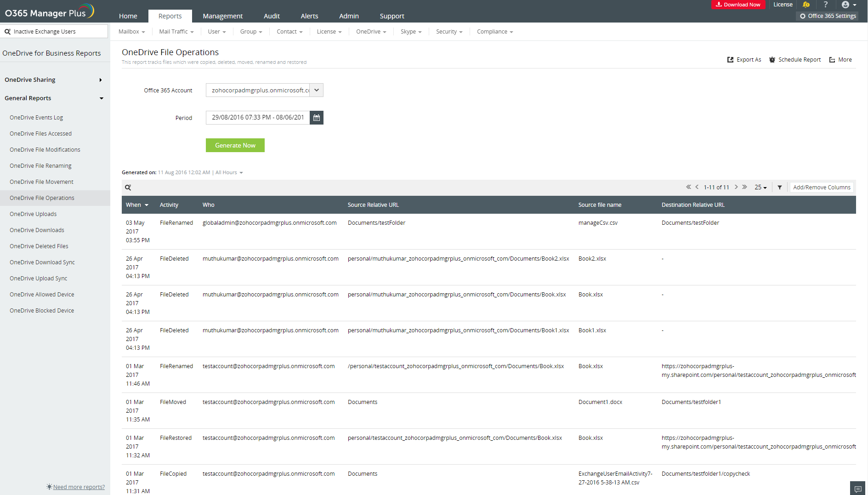Open the Skype reports dropdown
868x495 pixels.
click(411, 32)
